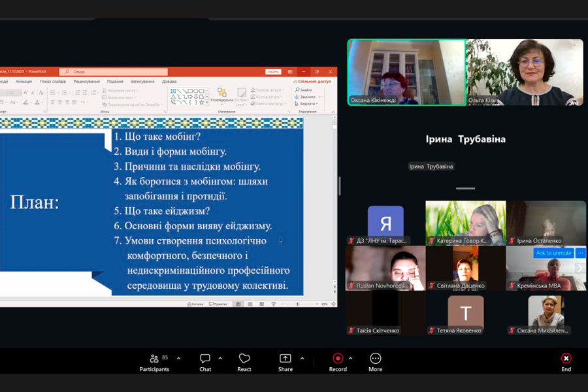Image resolution: width=588 pixels, height=392 pixels.
Task: Open the React heart menu
Action: 244,363
